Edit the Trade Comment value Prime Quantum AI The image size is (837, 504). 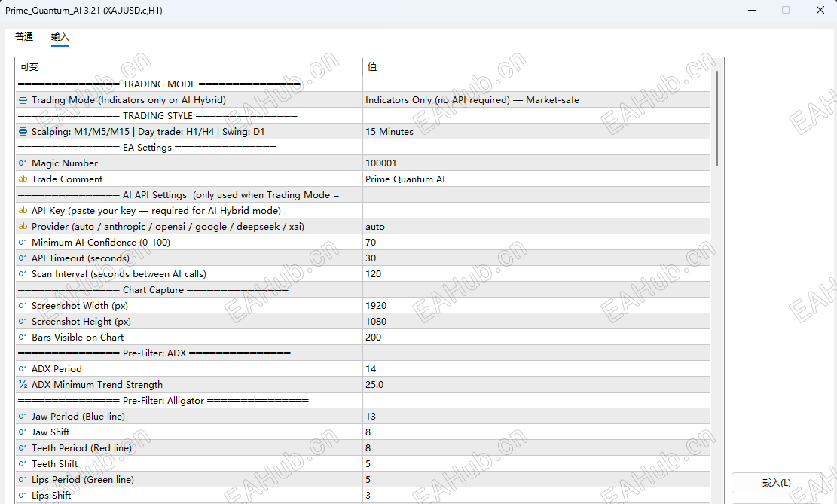[x=536, y=179]
